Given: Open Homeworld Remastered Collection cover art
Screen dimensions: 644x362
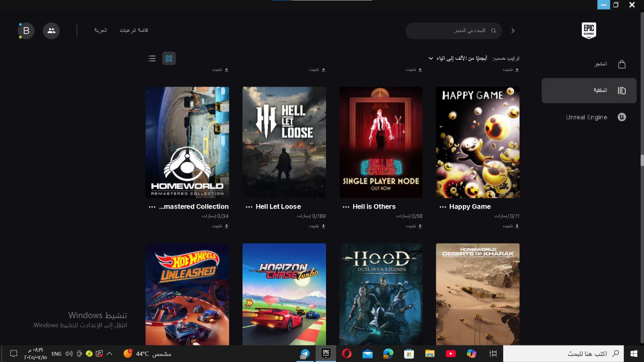Looking at the screenshot, I should [x=187, y=142].
